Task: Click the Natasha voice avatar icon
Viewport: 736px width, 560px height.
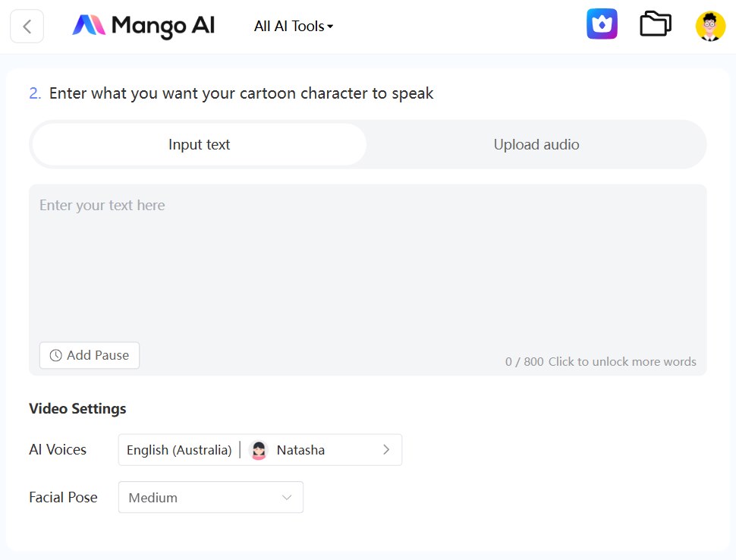Action: (259, 450)
